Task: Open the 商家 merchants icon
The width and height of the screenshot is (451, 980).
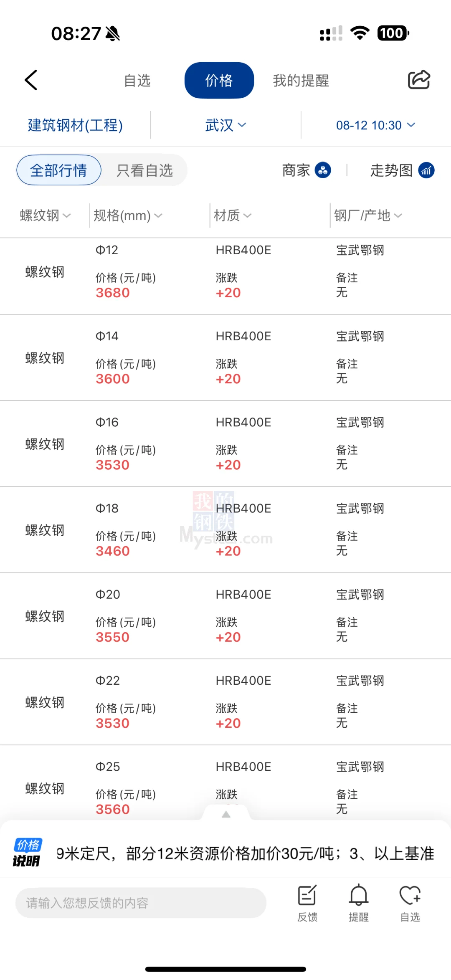Action: pyautogui.click(x=323, y=170)
